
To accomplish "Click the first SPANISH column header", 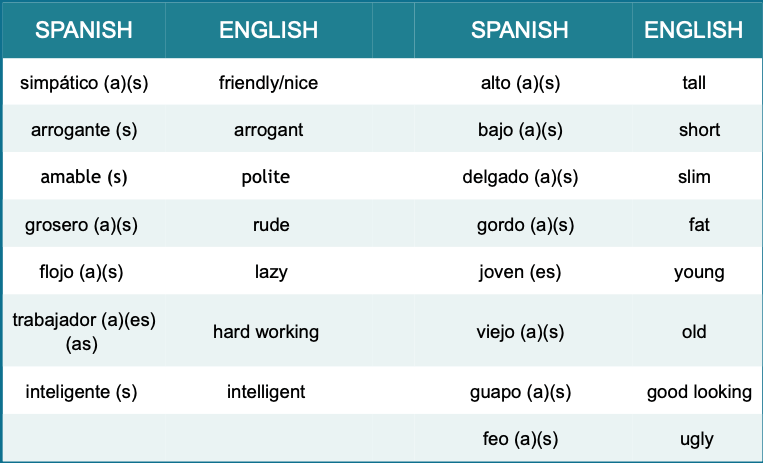I will (84, 30).
